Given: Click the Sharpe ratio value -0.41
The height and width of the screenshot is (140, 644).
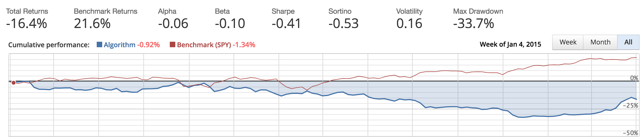Looking at the screenshot, I should point(286,24).
